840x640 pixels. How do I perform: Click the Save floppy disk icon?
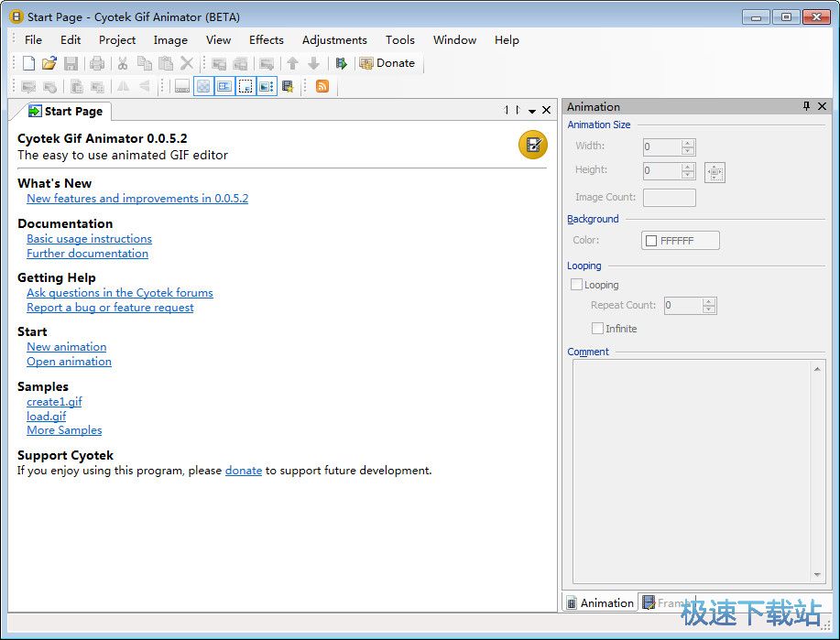pos(71,63)
